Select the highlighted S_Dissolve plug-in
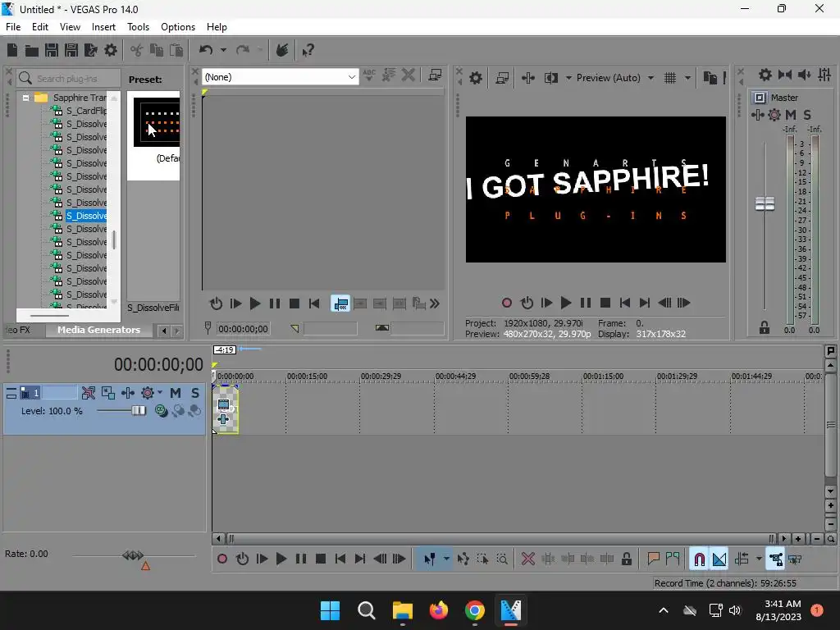This screenshot has height=630, width=840. tap(85, 216)
